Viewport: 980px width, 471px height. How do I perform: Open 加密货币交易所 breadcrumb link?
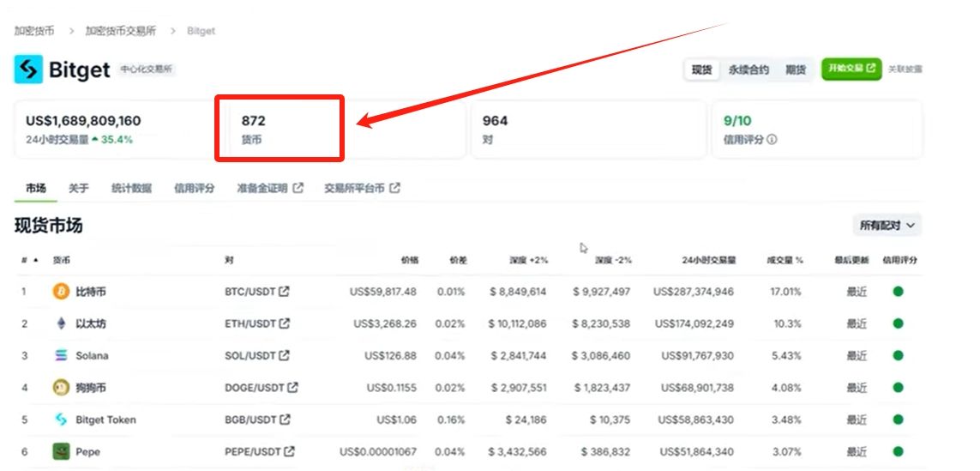click(121, 31)
